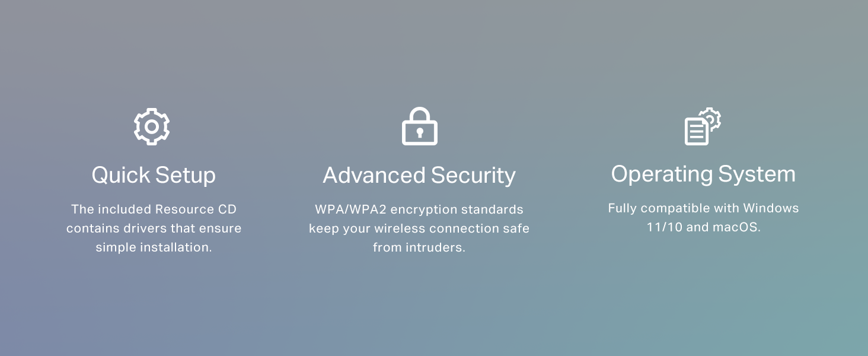The image size is (868, 356).
Task: Click the small gear above the document icon
Action: point(711,118)
